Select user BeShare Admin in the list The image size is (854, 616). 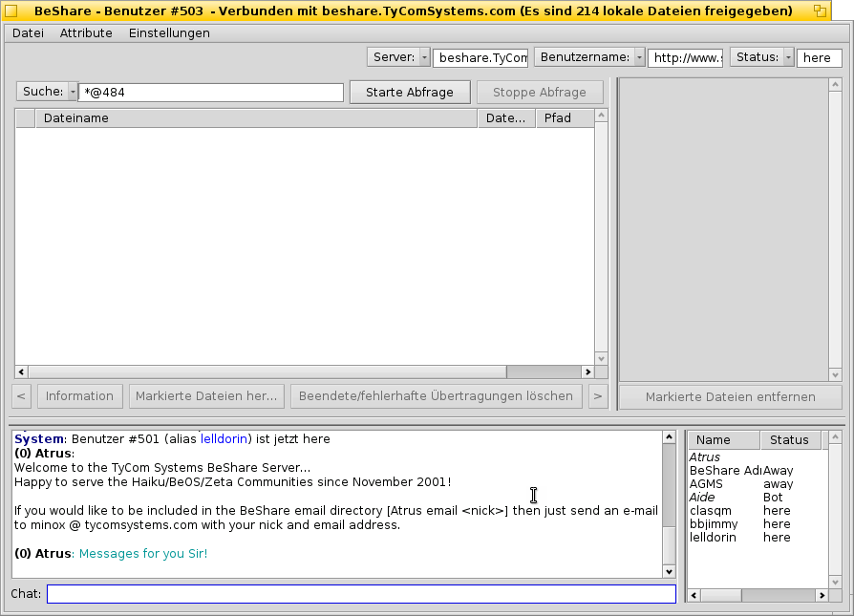pos(758,471)
